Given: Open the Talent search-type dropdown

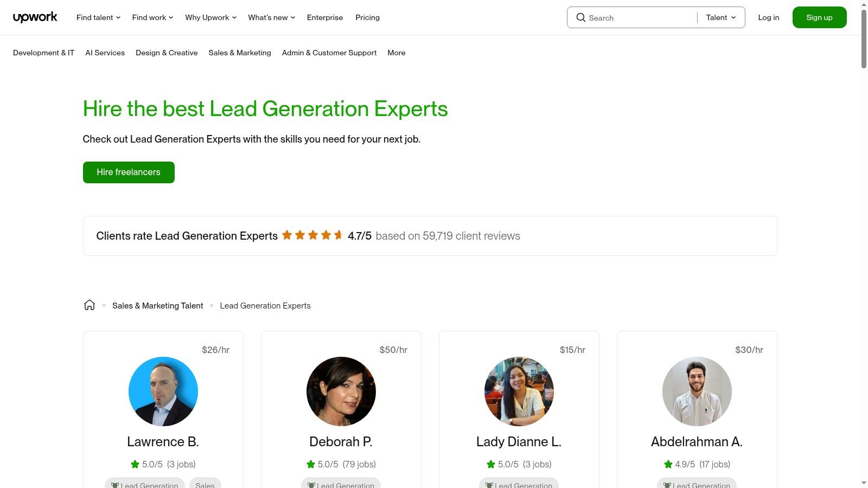Looking at the screenshot, I should [721, 17].
